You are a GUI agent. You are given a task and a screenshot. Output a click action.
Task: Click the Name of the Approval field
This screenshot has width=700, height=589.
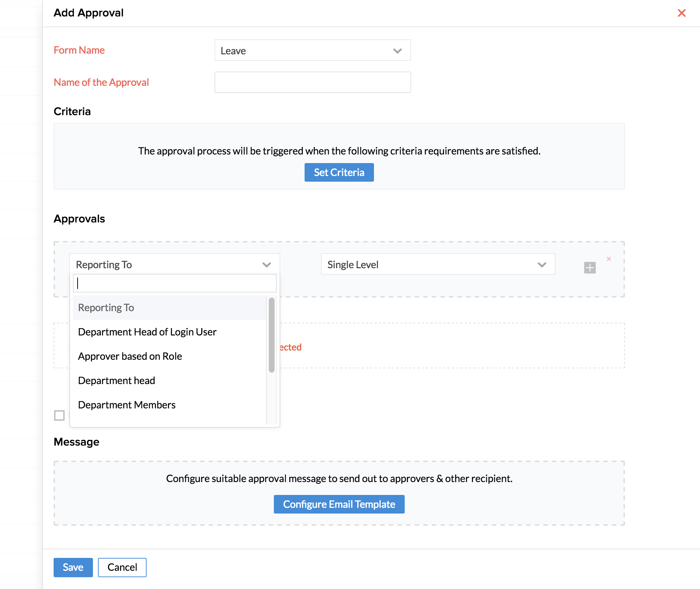312,82
